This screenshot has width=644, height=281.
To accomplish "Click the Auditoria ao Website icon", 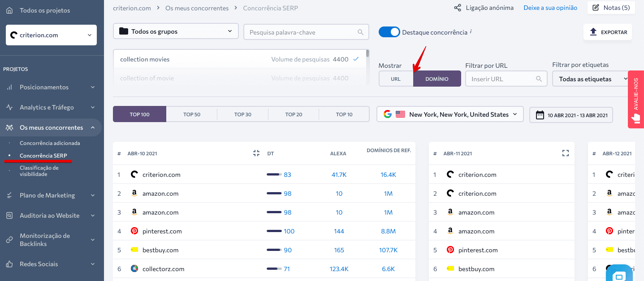I will click(9, 215).
